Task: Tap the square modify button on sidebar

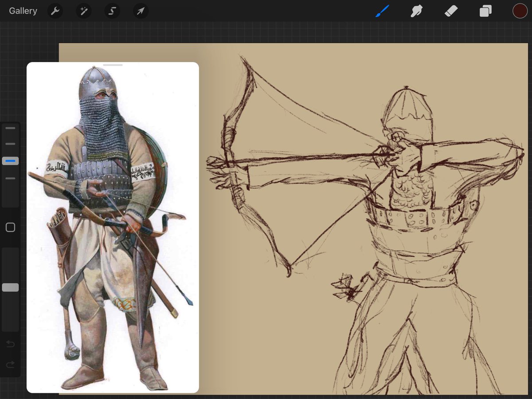Action: tap(10, 227)
